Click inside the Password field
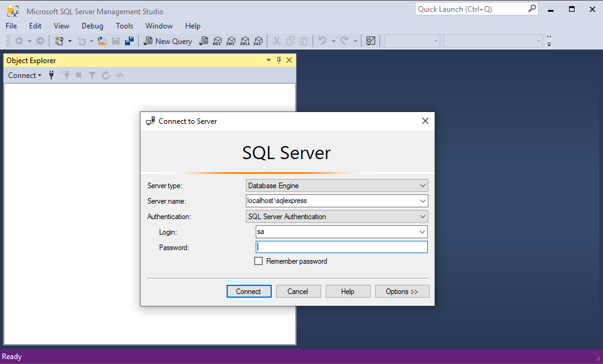 coord(341,246)
